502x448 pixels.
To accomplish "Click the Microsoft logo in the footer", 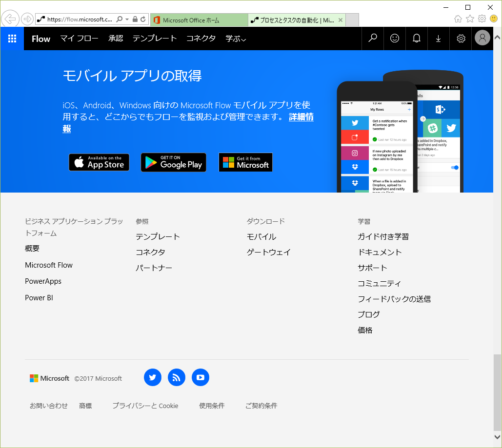I will pyautogui.click(x=49, y=378).
